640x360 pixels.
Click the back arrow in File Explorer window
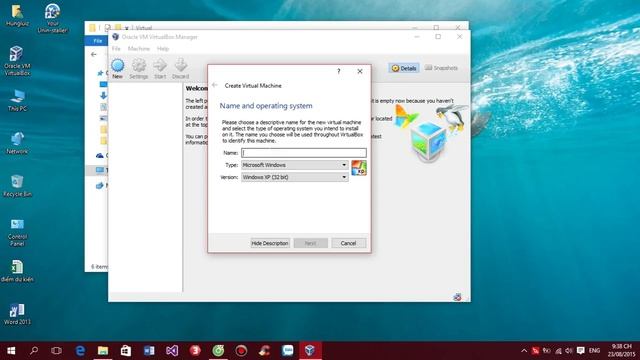94,54
